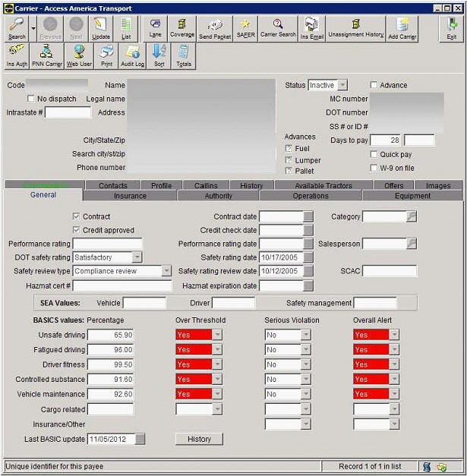Enable the Quick pay checkbox
The width and height of the screenshot is (467, 476).
(x=374, y=154)
